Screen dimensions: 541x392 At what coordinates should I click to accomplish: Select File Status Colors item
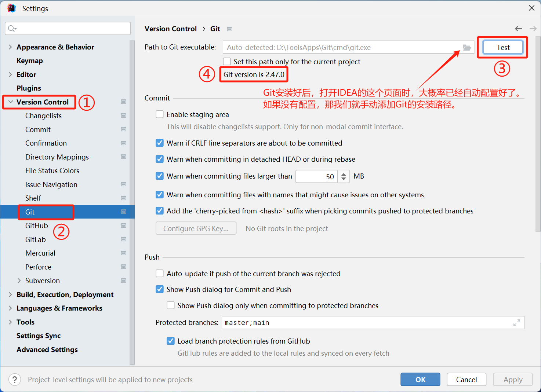52,171
